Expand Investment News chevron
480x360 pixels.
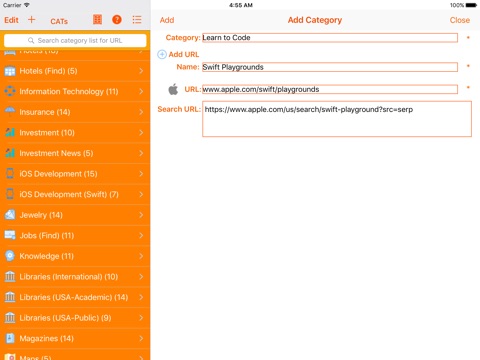point(141,153)
